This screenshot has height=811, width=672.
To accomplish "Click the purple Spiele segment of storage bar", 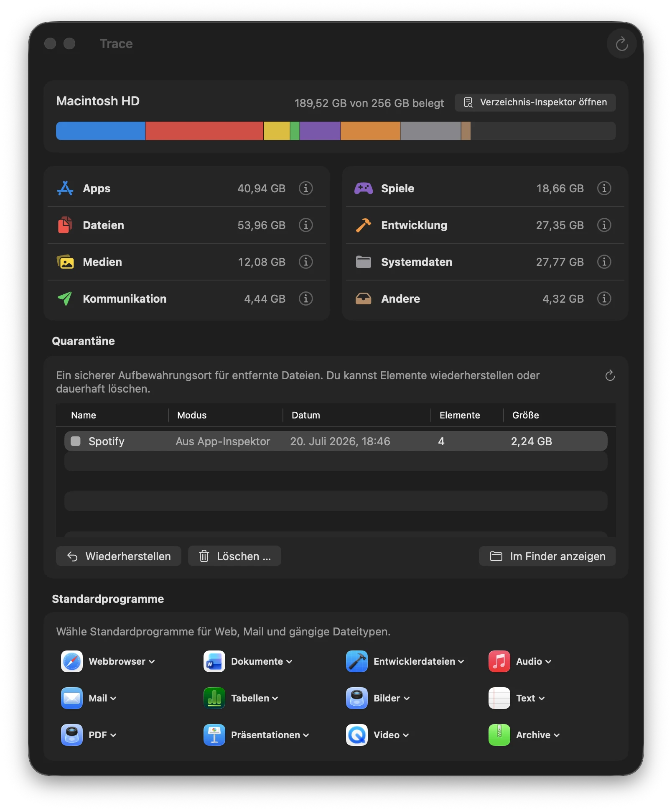I will click(320, 131).
